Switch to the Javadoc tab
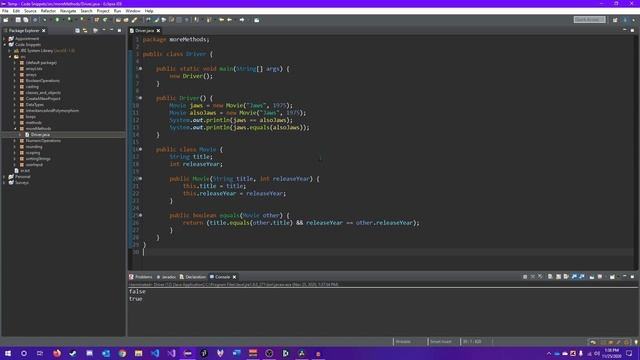 166,277
